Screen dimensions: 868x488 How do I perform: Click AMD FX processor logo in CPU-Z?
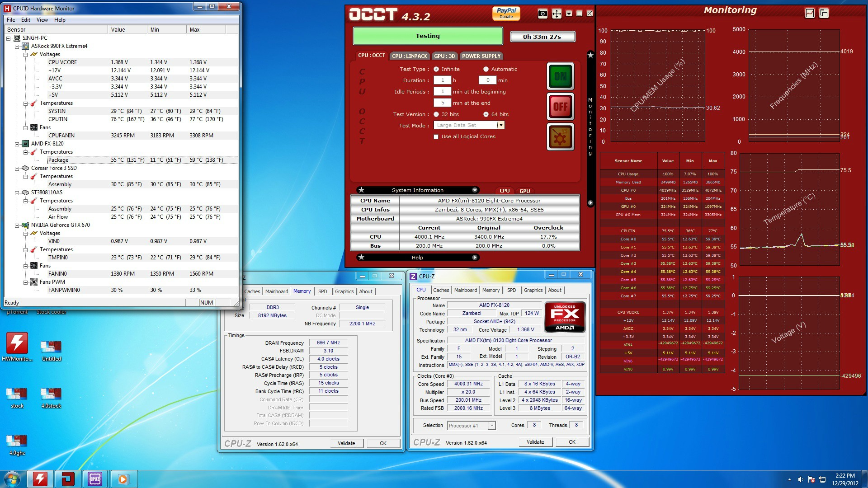[565, 317]
